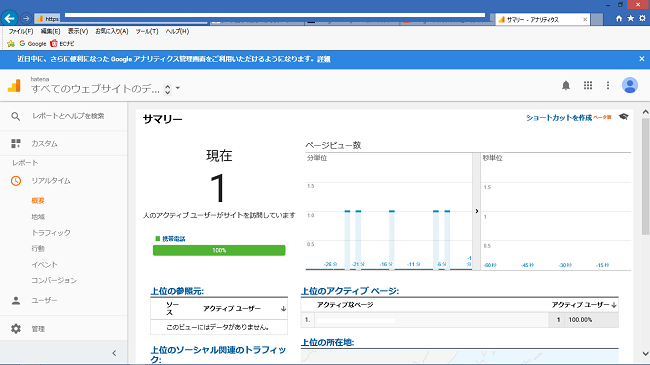Open the user account avatar
Image resolution: width=650 pixels, height=365 pixels.
tap(630, 85)
